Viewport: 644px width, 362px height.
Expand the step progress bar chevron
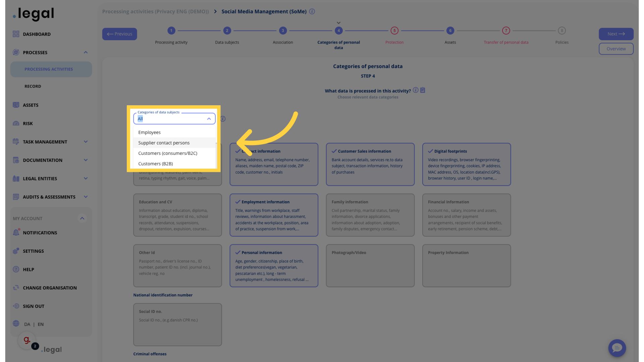[x=338, y=22]
